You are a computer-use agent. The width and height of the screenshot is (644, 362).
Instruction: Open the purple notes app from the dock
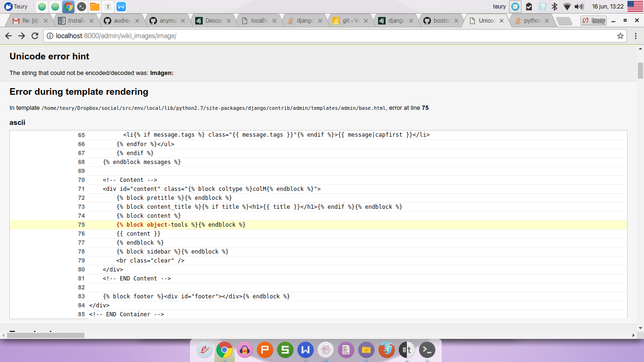click(346, 350)
